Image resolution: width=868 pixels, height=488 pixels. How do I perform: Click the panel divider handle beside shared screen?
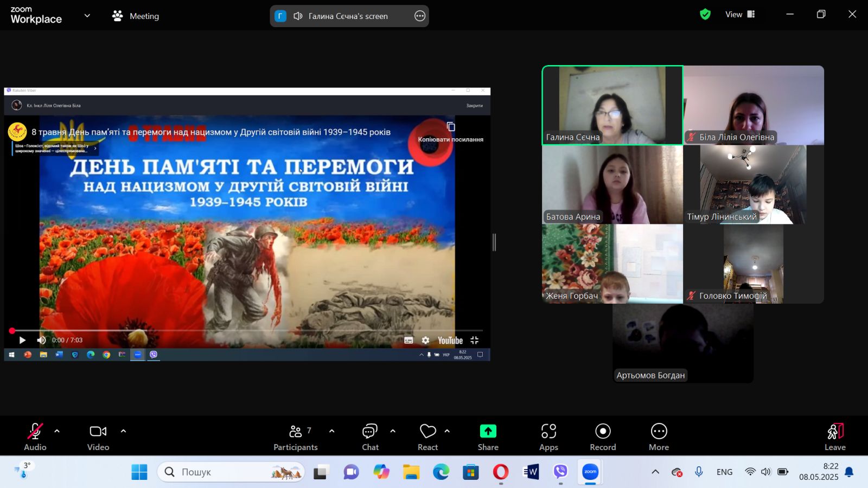[x=494, y=242]
